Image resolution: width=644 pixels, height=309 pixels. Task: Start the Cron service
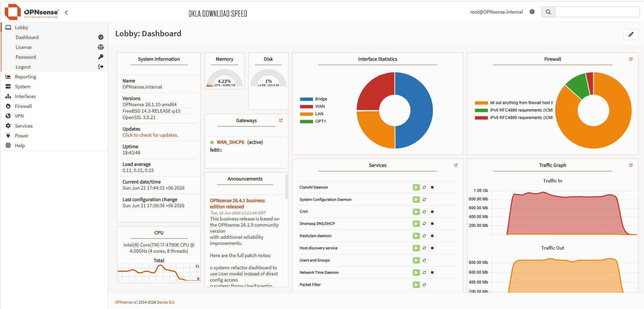(416, 212)
